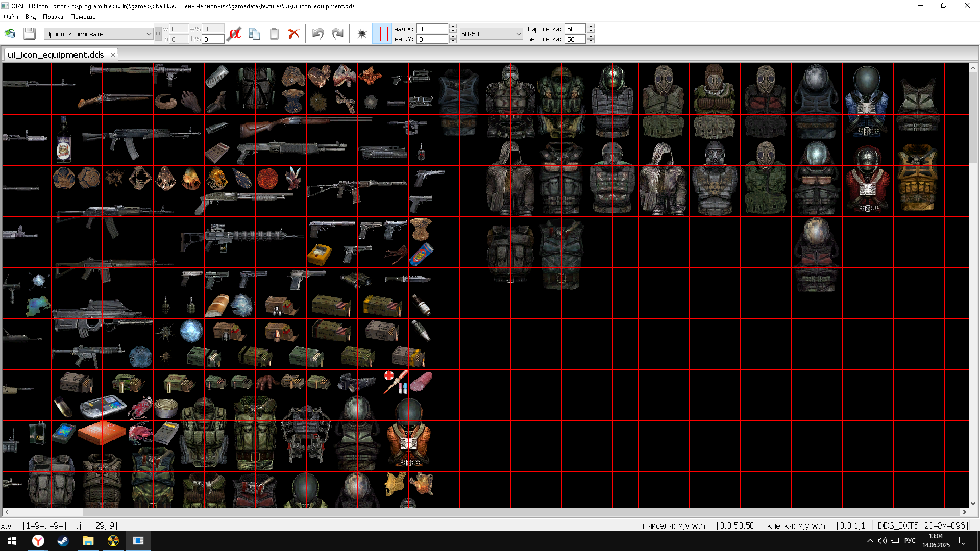Click the scroll down arrow
The height and width of the screenshot is (551, 980).
973,504
